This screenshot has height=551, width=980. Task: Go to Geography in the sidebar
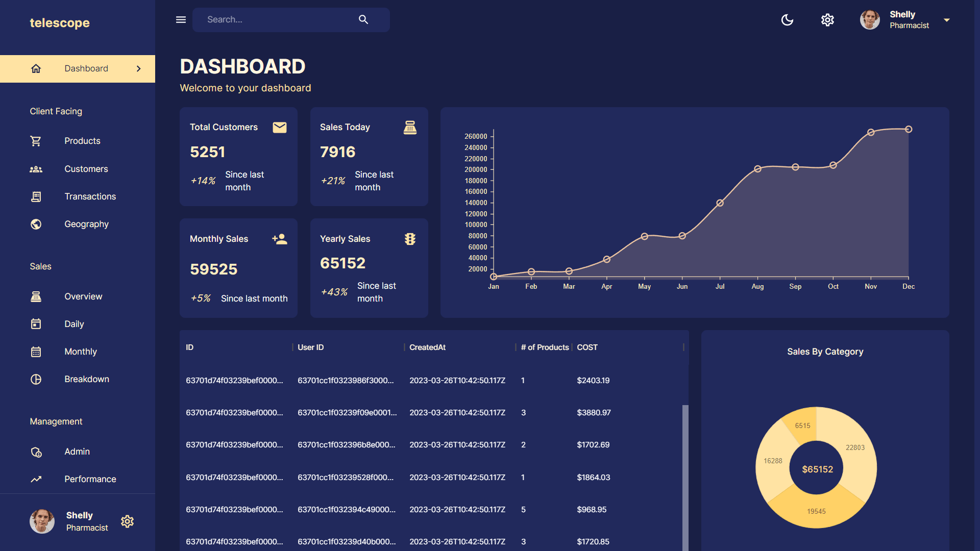click(x=86, y=224)
